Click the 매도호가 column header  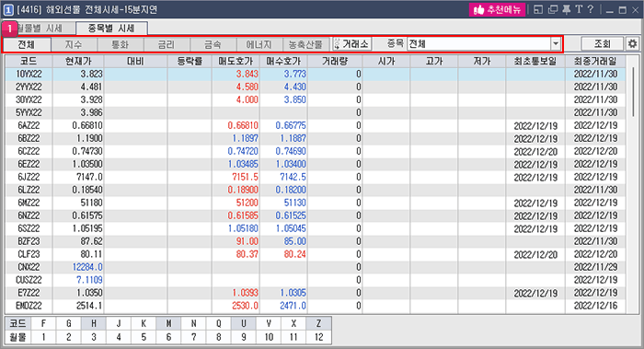click(236, 62)
